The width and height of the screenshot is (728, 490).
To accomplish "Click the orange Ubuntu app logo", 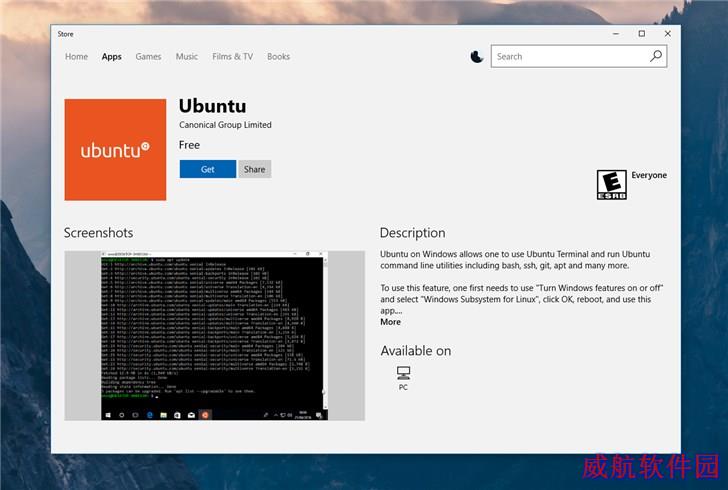I will click(115, 150).
